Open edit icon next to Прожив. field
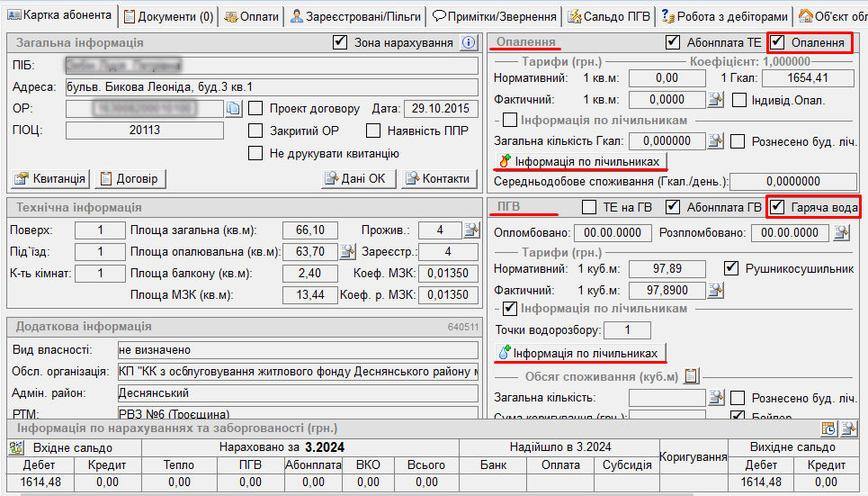Image resolution: width=868 pixels, height=496 pixels. pyautogui.click(x=470, y=230)
